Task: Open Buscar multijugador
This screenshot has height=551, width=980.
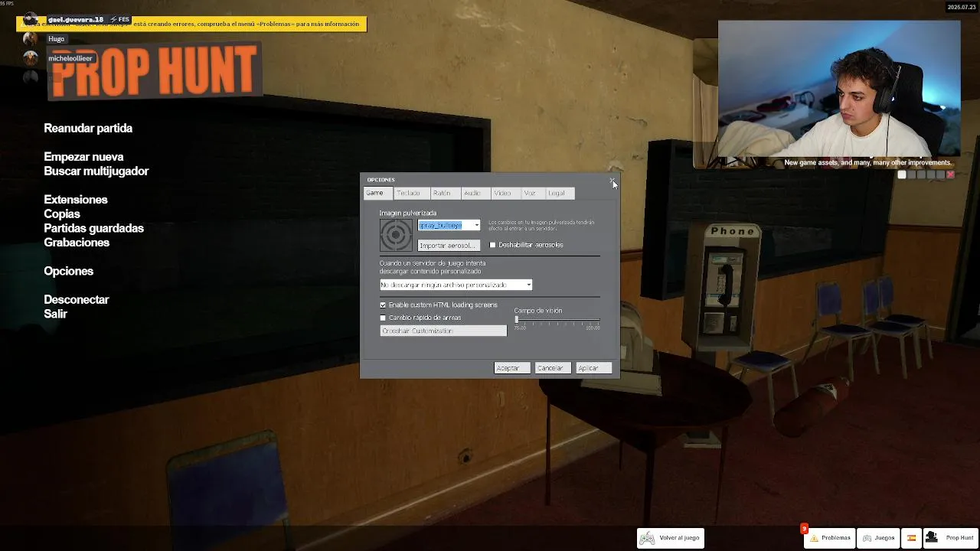Action: click(x=96, y=171)
